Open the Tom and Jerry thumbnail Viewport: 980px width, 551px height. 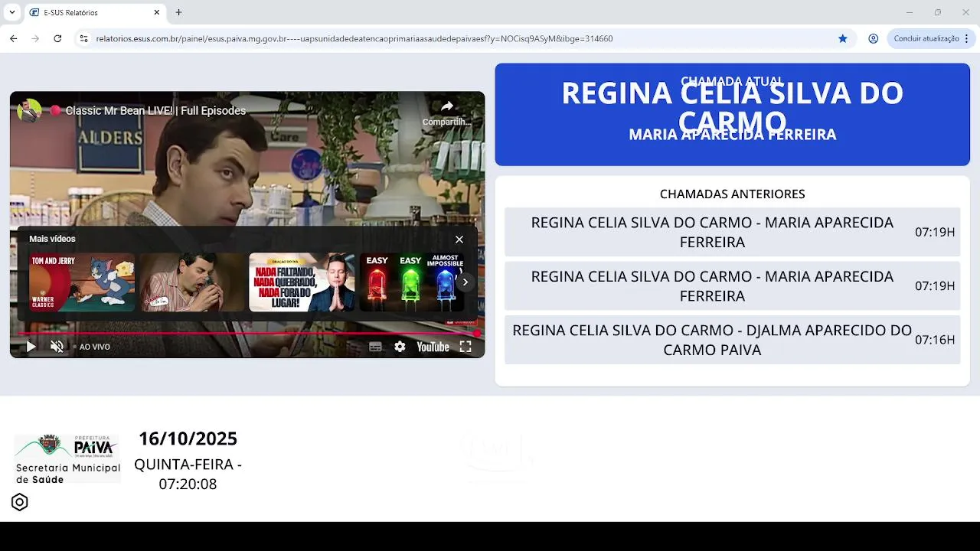pyautogui.click(x=82, y=282)
